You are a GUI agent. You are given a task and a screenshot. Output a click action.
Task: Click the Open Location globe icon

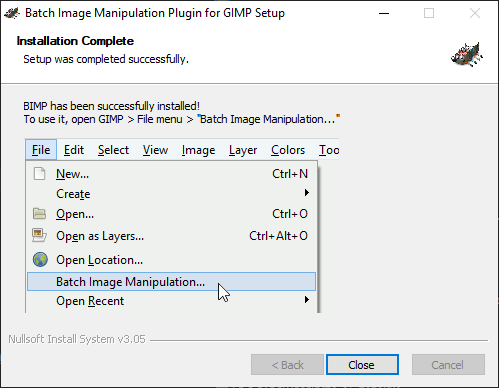[40, 259]
